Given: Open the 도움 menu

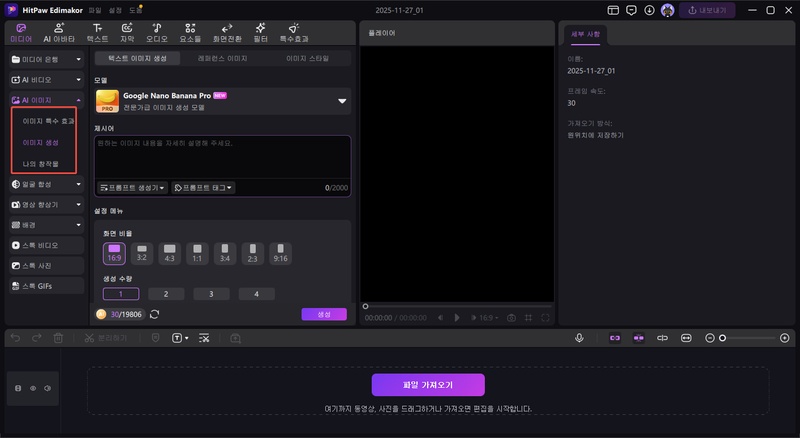Looking at the screenshot, I should (135, 10).
